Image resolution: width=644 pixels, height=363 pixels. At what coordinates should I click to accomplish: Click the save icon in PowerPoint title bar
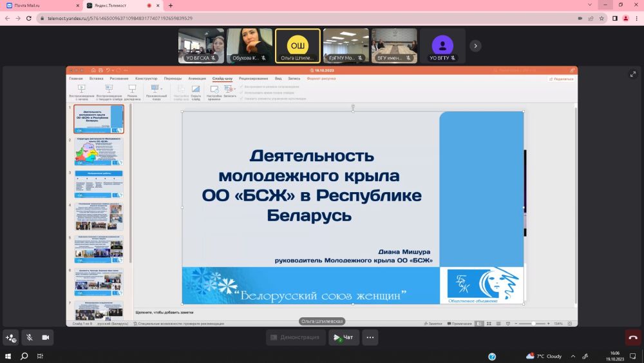click(x=100, y=70)
